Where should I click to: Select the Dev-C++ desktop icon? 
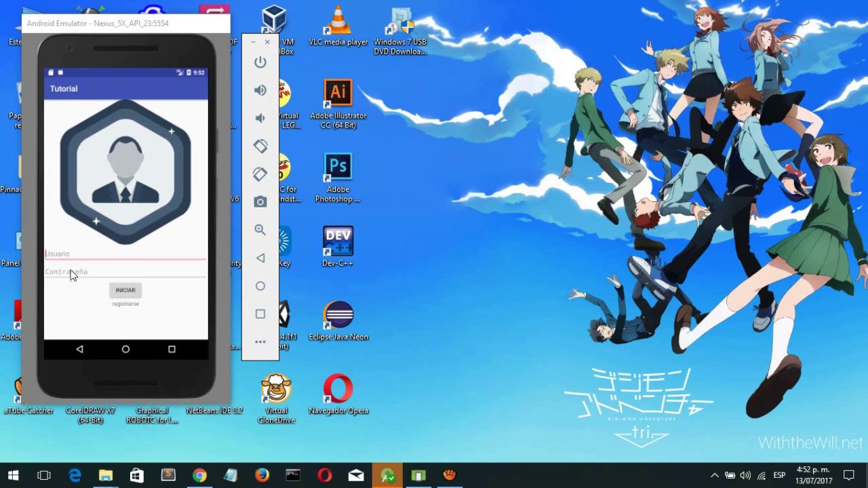coord(338,247)
